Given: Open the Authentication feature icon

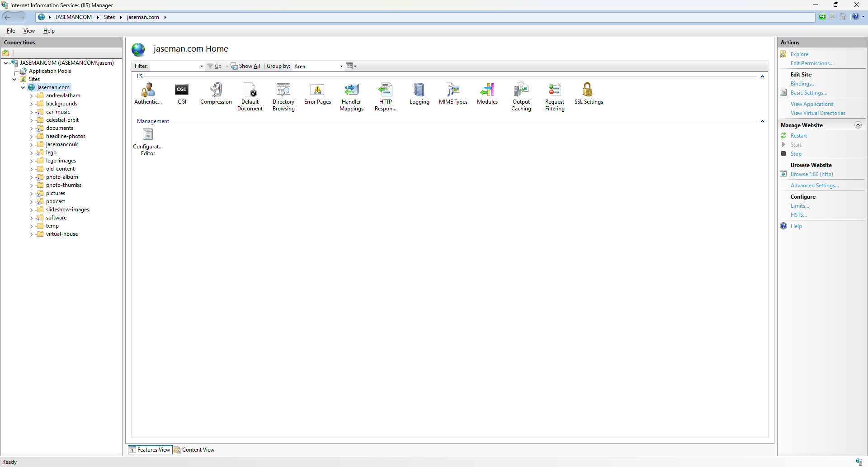Looking at the screenshot, I should 148,90.
